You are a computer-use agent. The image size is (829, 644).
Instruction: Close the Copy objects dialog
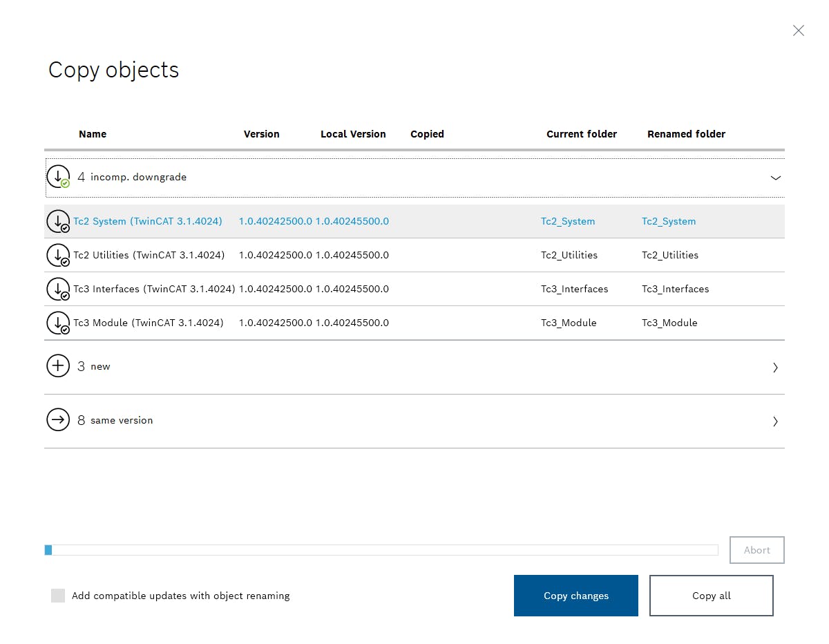[x=798, y=30]
